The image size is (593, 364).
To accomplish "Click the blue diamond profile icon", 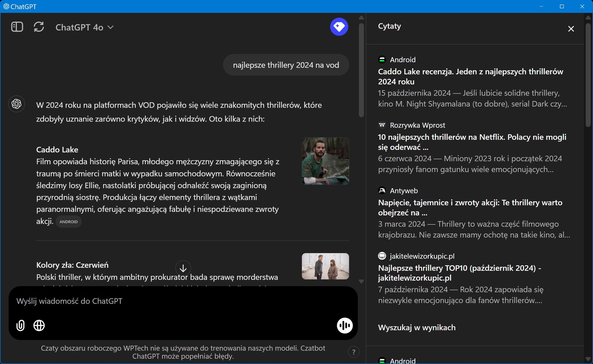I will (x=339, y=27).
